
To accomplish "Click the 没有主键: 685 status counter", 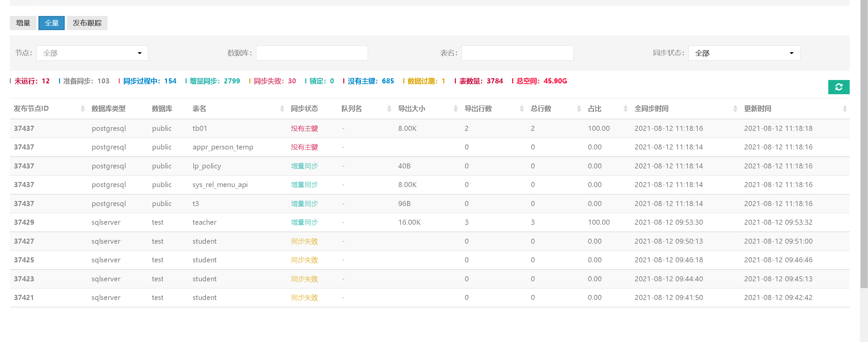I will click(370, 81).
